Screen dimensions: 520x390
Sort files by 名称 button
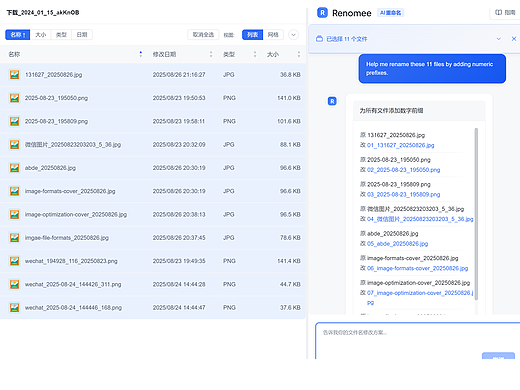tap(18, 35)
